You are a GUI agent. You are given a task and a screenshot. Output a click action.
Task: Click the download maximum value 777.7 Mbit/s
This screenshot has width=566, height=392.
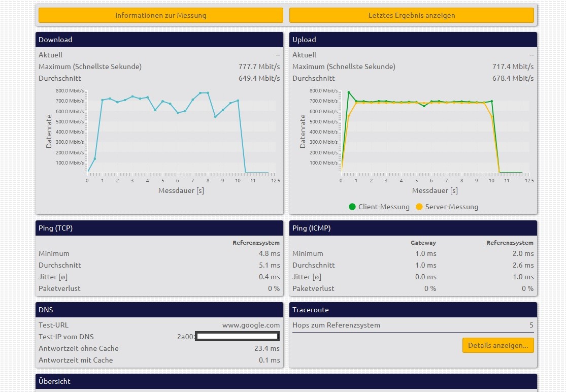(259, 67)
